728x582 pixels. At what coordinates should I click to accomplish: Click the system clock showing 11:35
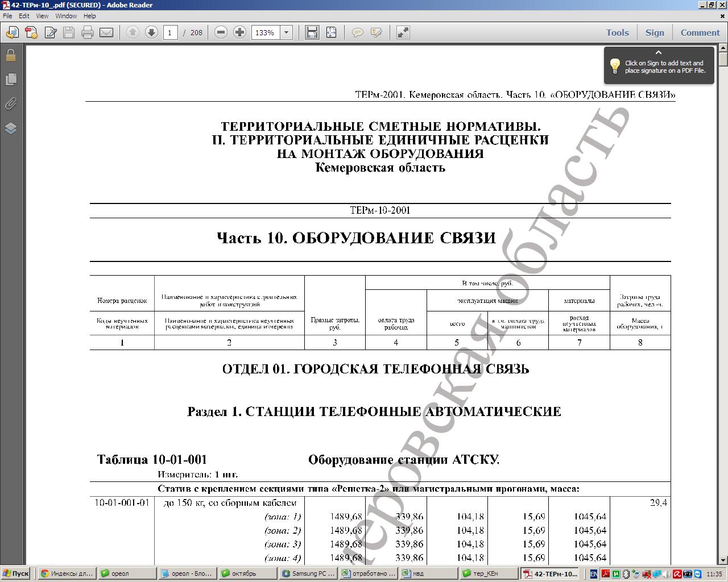pyautogui.click(x=714, y=574)
